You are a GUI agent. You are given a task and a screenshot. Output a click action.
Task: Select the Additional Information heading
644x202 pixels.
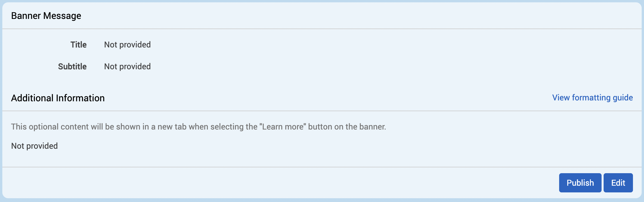point(58,98)
